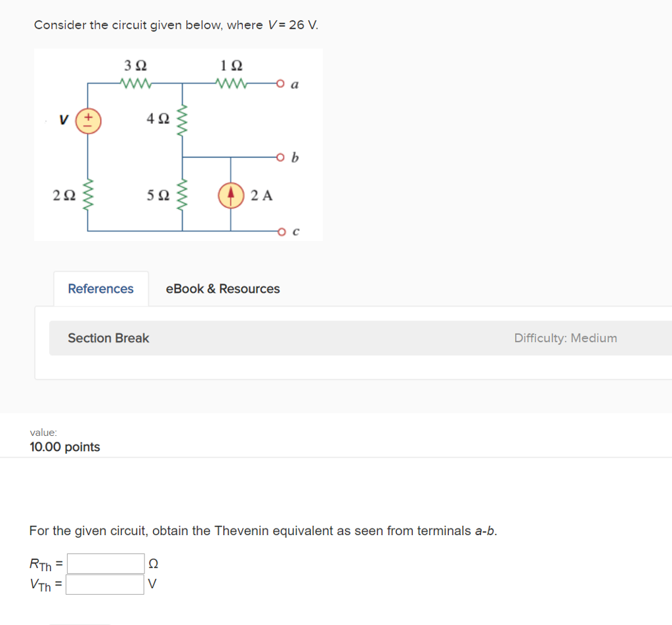Click the Ω unit label beside RTh field
This screenshot has height=625, width=672.
152,563
